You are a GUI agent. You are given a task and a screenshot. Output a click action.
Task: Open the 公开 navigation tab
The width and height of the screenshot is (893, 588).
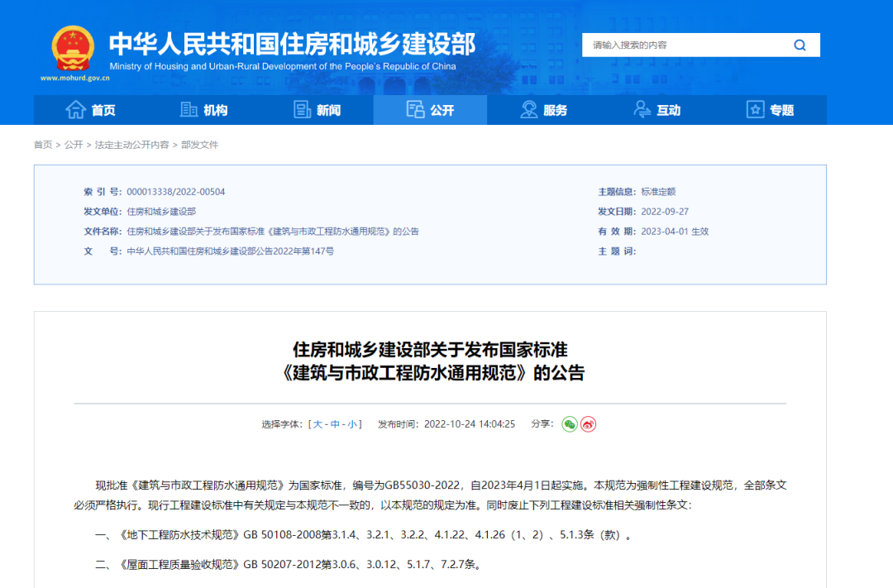pos(430,110)
